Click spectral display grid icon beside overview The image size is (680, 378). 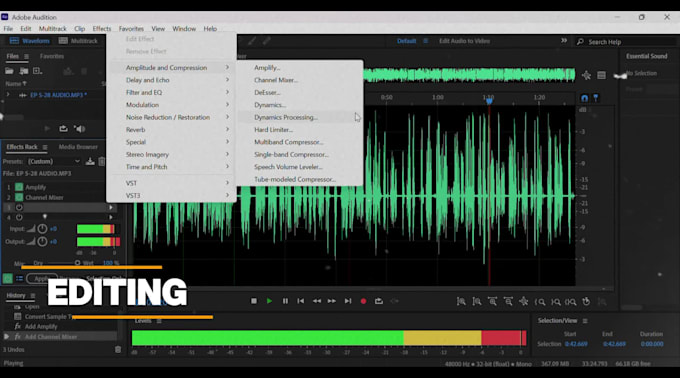tap(602, 75)
